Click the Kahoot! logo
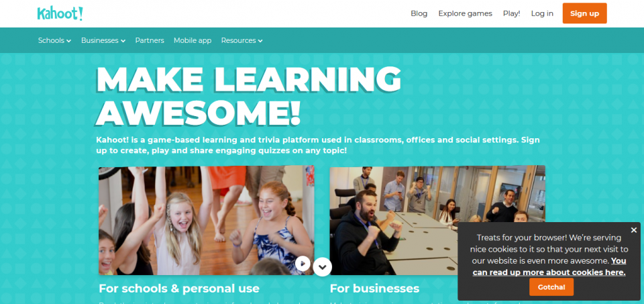Image resolution: width=644 pixels, height=304 pixels. point(60,13)
